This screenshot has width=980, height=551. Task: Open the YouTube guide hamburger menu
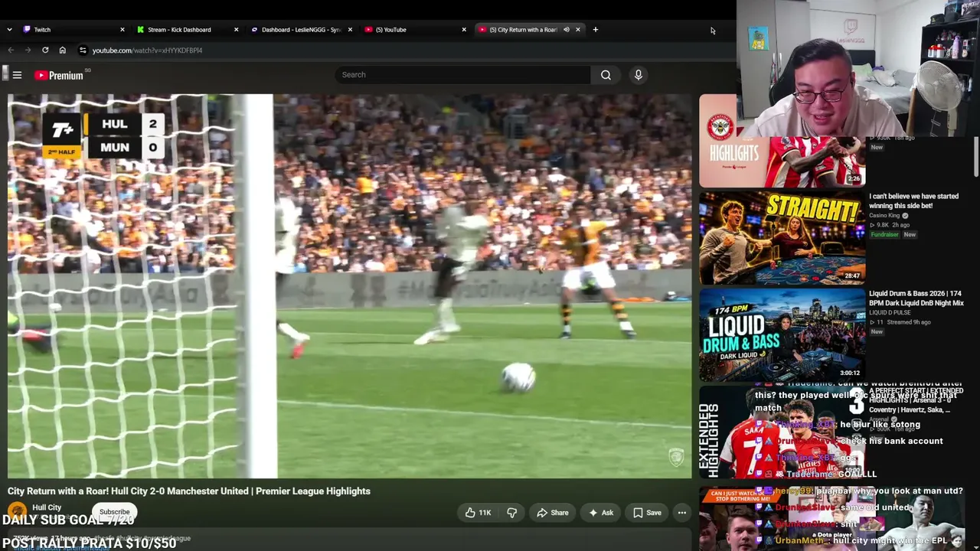[x=17, y=75]
